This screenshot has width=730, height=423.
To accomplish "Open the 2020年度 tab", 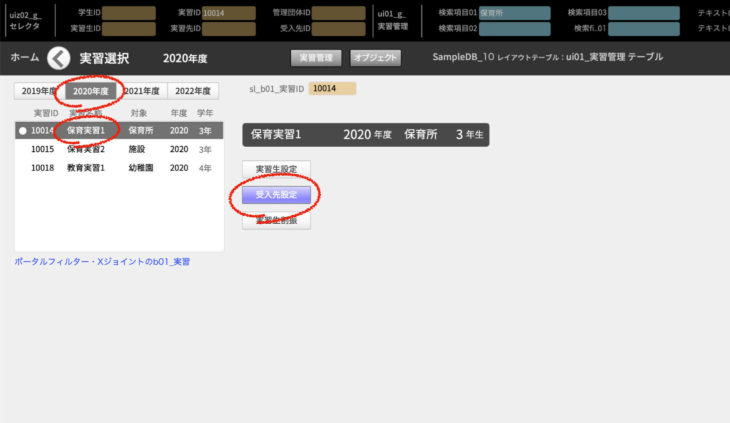I will tap(92, 91).
